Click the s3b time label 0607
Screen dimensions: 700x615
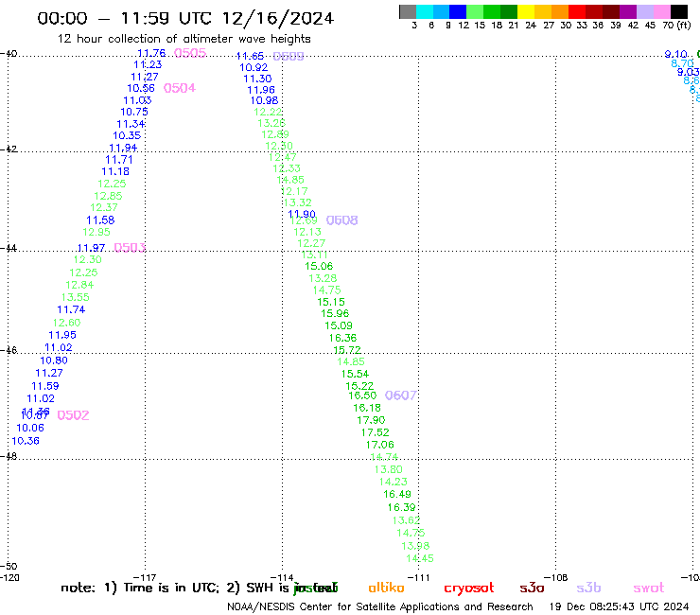tap(401, 395)
